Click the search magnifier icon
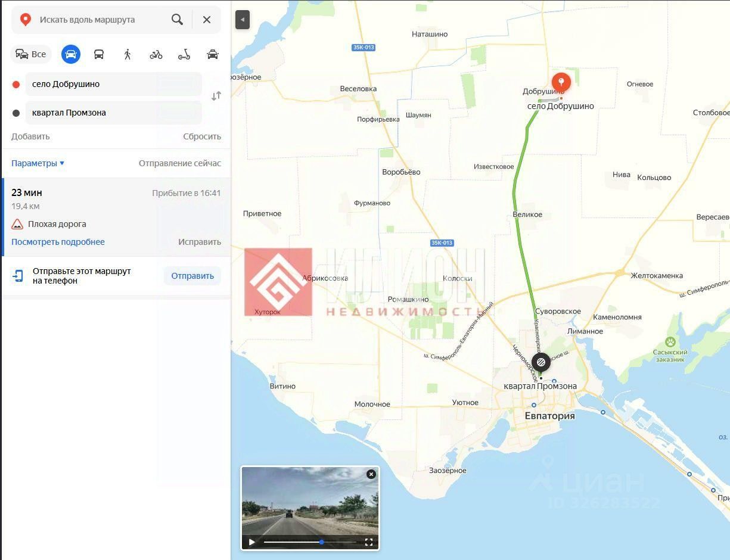Viewport: 730px width, 560px height. tap(177, 20)
